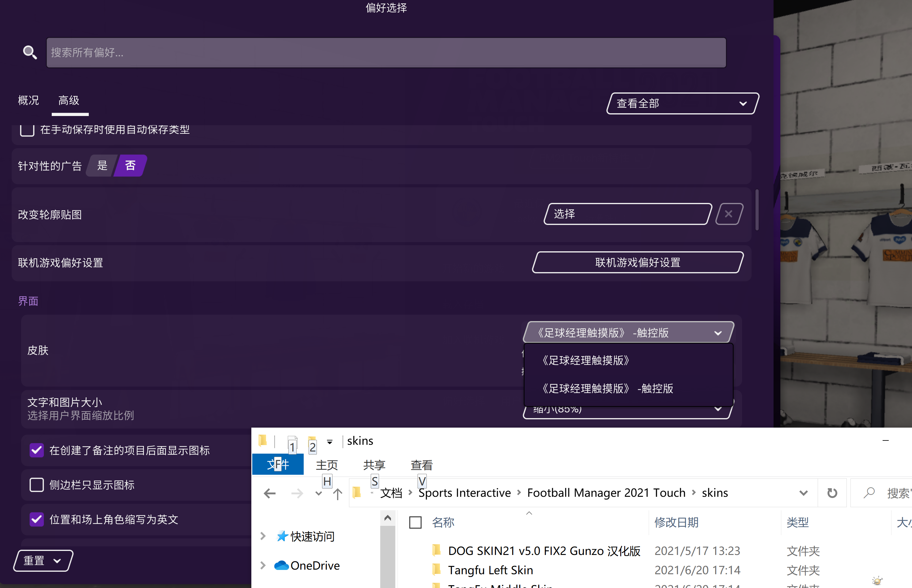Click the magnifier search icon in preferences

[x=30, y=52]
